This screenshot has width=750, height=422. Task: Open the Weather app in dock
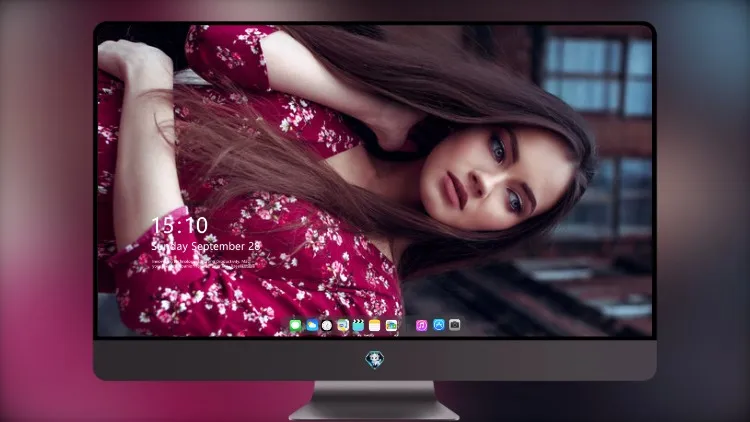pyautogui.click(x=312, y=325)
